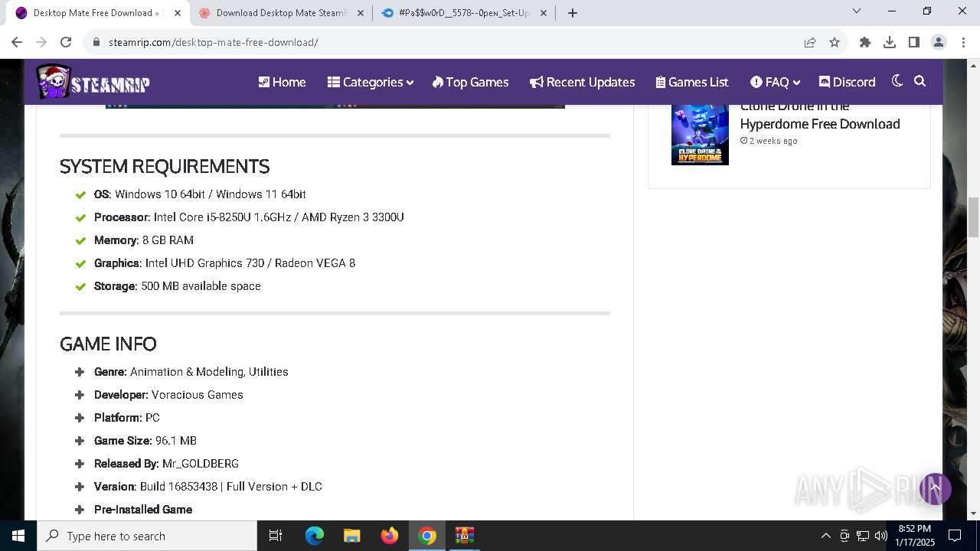Click the scroll-to-top purple button

coord(935,488)
